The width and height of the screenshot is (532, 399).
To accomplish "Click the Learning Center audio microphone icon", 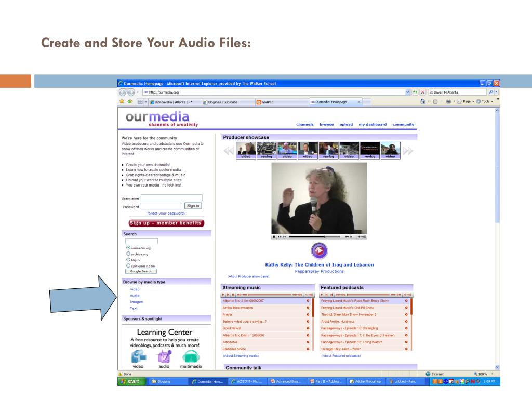I will tap(164, 356).
